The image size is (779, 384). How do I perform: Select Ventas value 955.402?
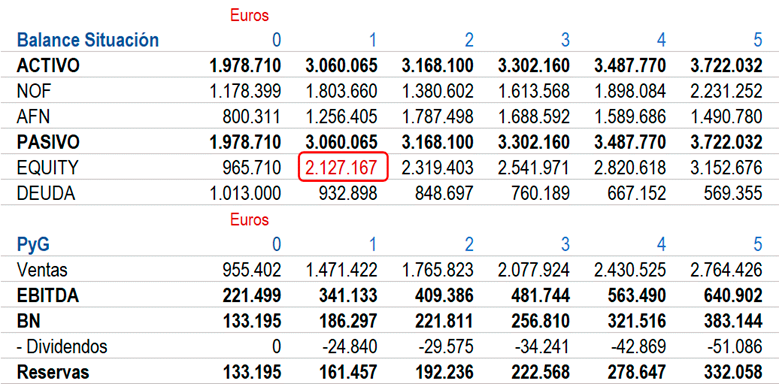[246, 270]
